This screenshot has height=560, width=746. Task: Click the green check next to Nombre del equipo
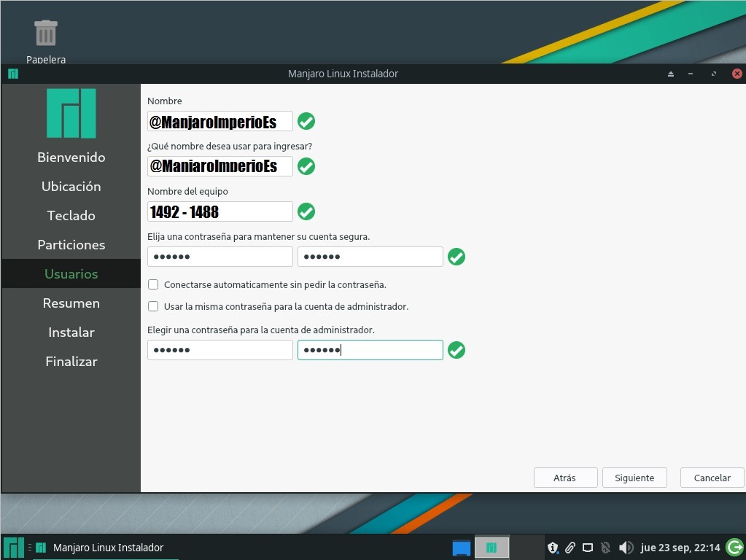306,211
